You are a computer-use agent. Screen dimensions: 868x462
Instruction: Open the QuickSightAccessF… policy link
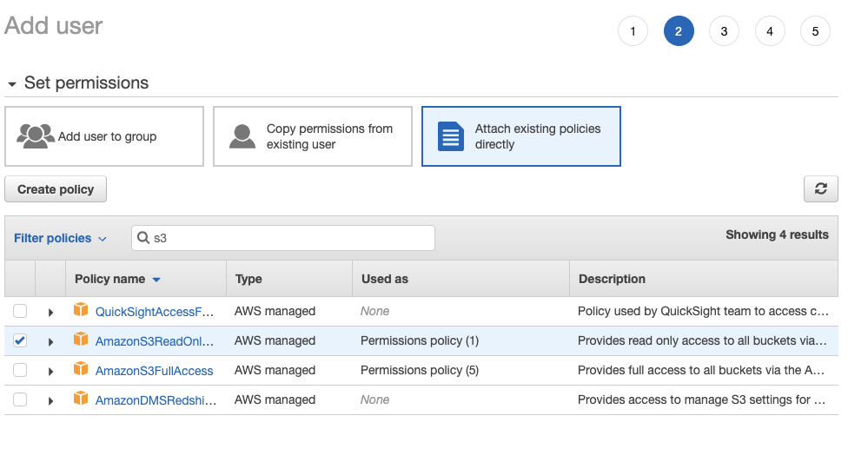[155, 312]
